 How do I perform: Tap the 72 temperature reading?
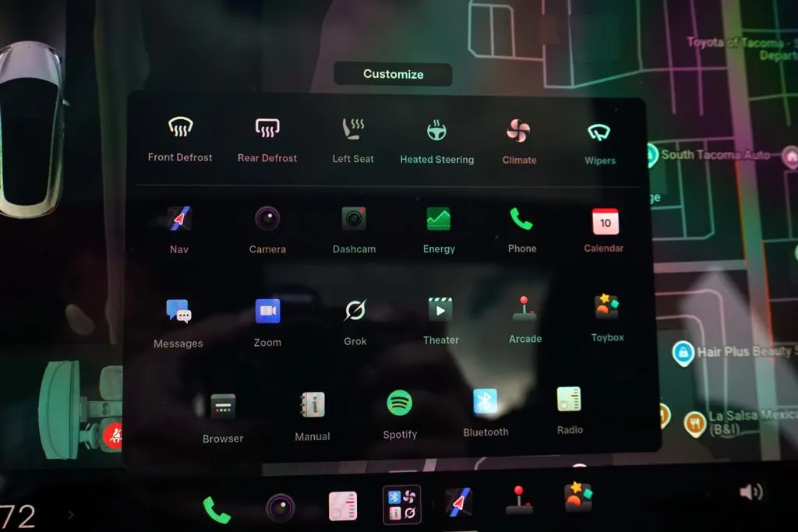(x=18, y=517)
